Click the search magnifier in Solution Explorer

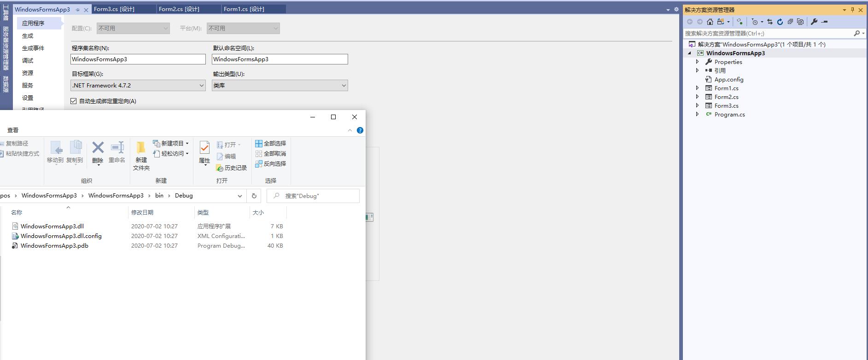(856, 33)
